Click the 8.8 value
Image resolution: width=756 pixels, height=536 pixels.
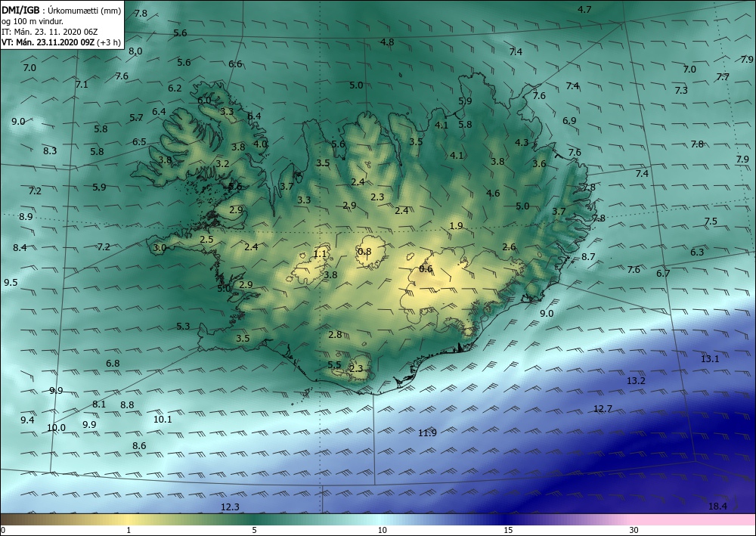click(x=127, y=405)
